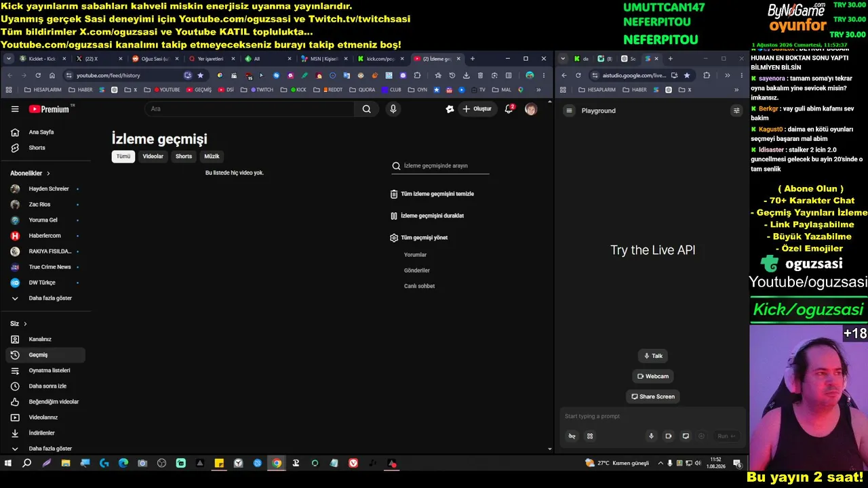Open the Siz section chevron
Image resolution: width=868 pixels, height=488 pixels.
(x=25, y=324)
